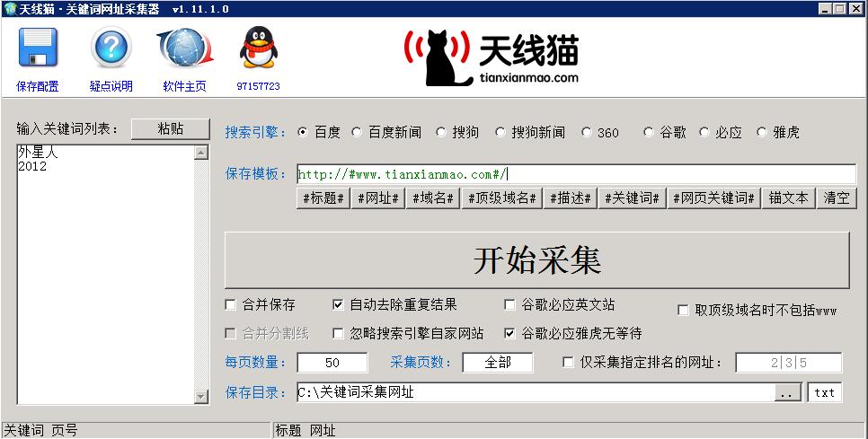This screenshot has height=439, width=868.
Task: Click the 锚文本 button
Action: point(788,198)
